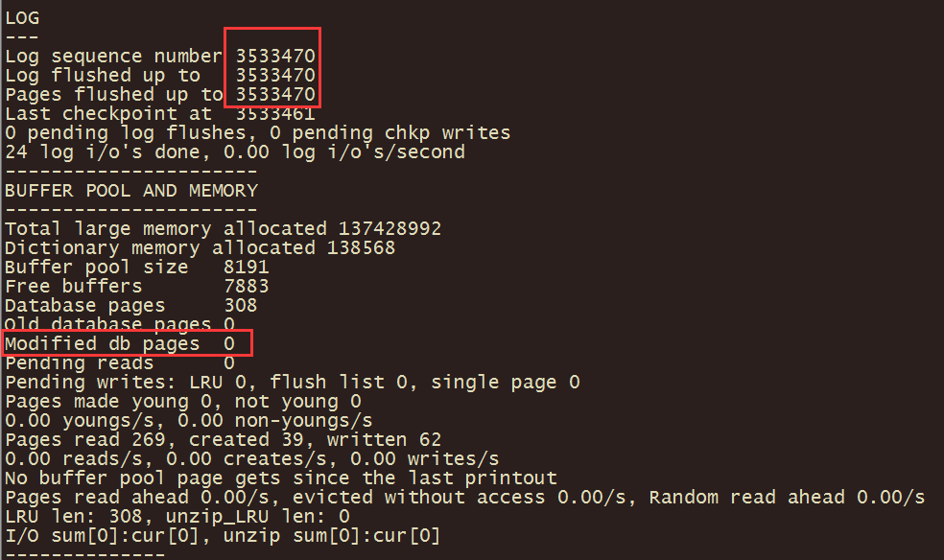This screenshot has height=560, width=944.
Task: Click the Modified db pages line
Action: [120, 343]
